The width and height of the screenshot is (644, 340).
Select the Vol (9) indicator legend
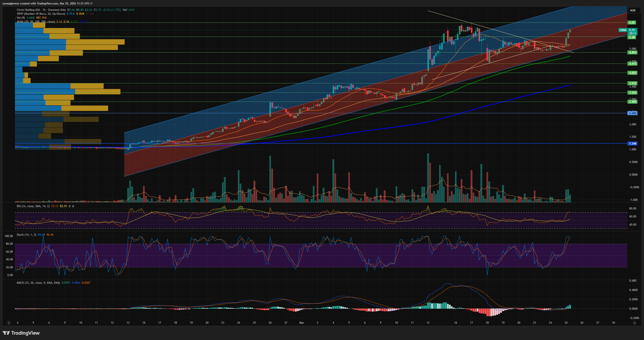coord(21,18)
